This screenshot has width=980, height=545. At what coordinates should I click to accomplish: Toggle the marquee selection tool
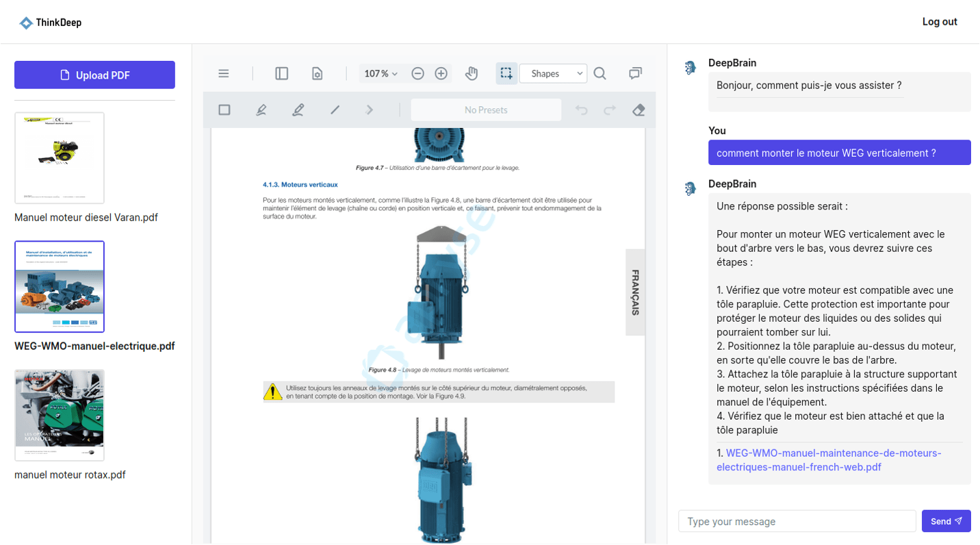(x=506, y=74)
